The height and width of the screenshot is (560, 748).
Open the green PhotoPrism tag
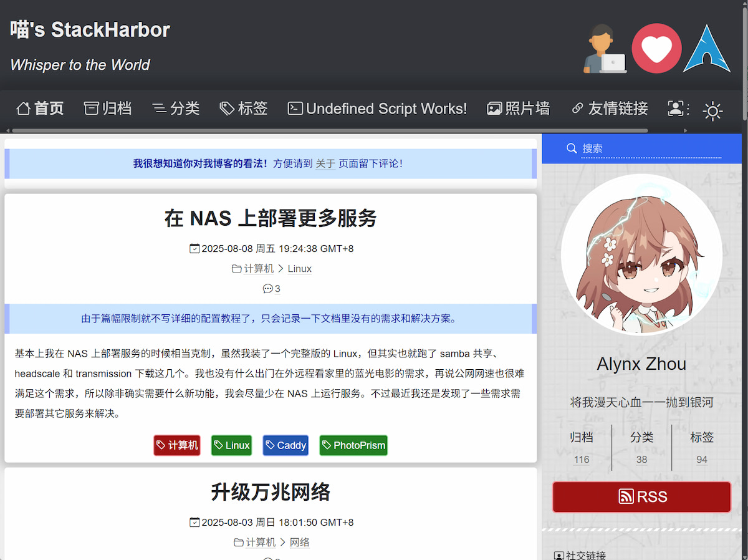click(x=353, y=445)
